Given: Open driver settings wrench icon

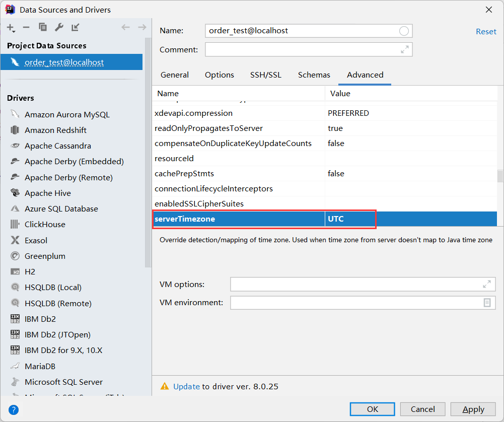Looking at the screenshot, I should tap(59, 27).
